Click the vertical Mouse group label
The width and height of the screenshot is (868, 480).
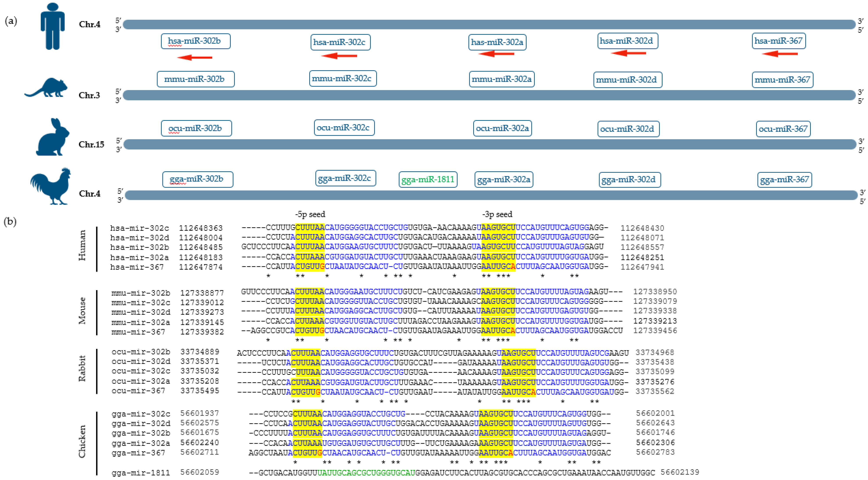82,311
